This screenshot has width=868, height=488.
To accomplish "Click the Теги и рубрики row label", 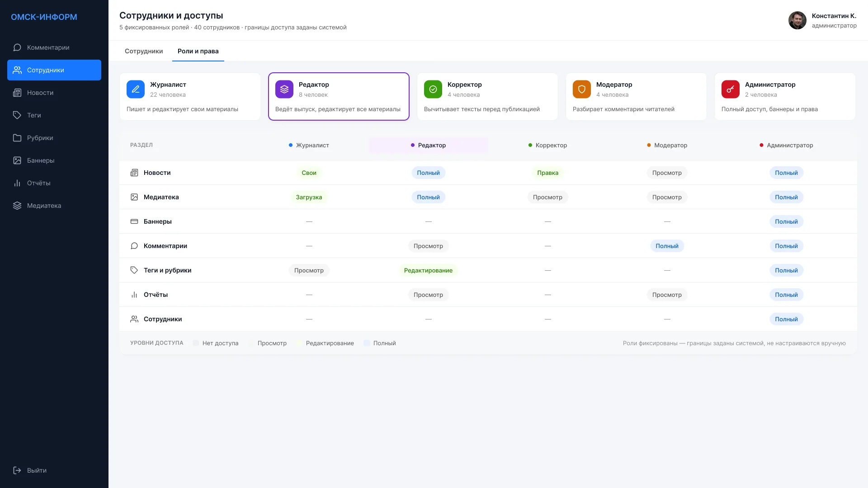I will pos(167,270).
